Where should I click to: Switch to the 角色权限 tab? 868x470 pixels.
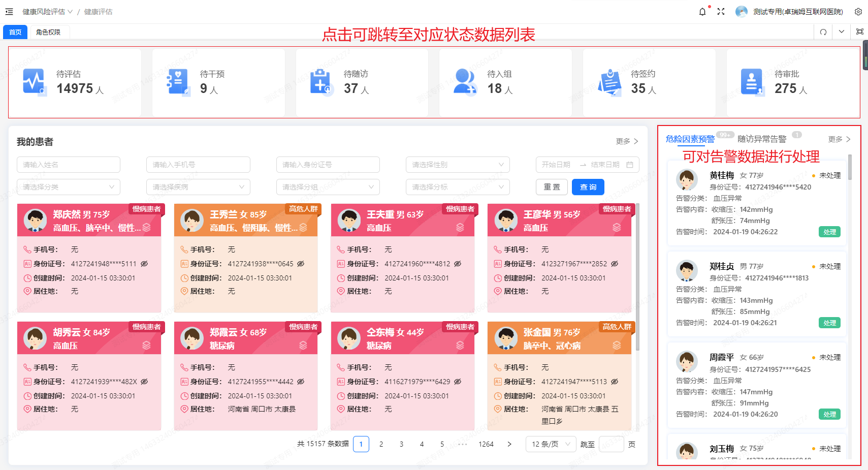(x=48, y=32)
